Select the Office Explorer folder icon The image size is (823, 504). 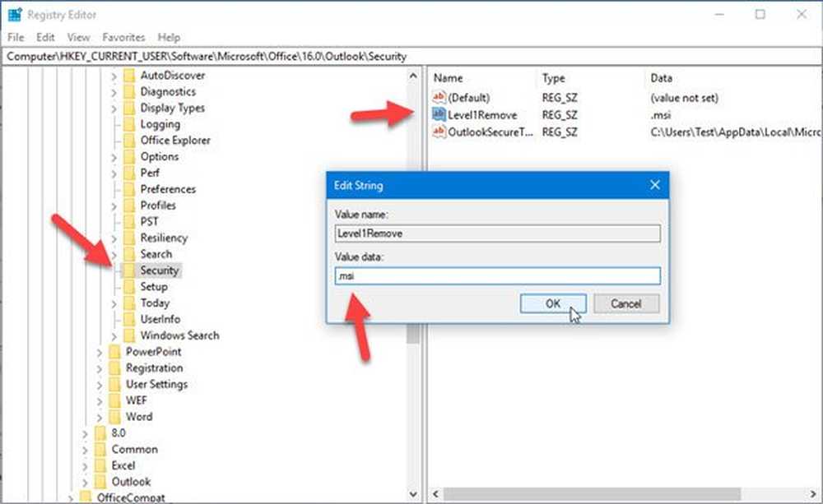pyautogui.click(x=129, y=141)
